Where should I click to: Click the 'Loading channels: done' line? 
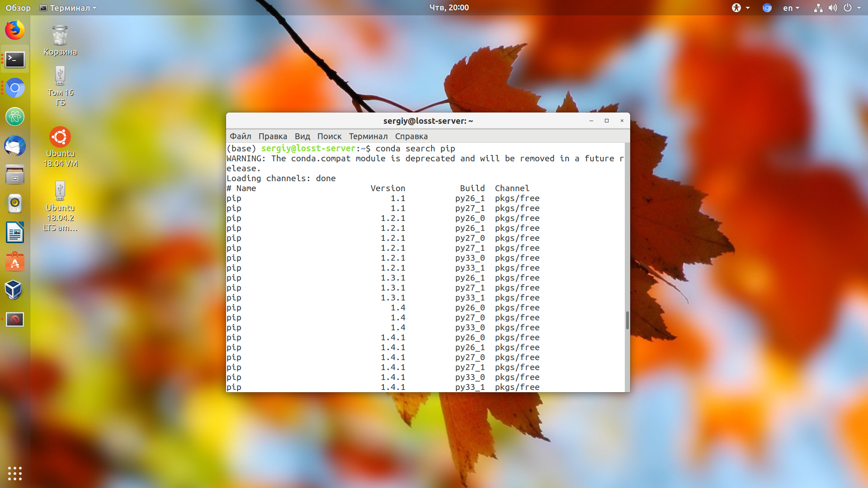click(x=281, y=178)
